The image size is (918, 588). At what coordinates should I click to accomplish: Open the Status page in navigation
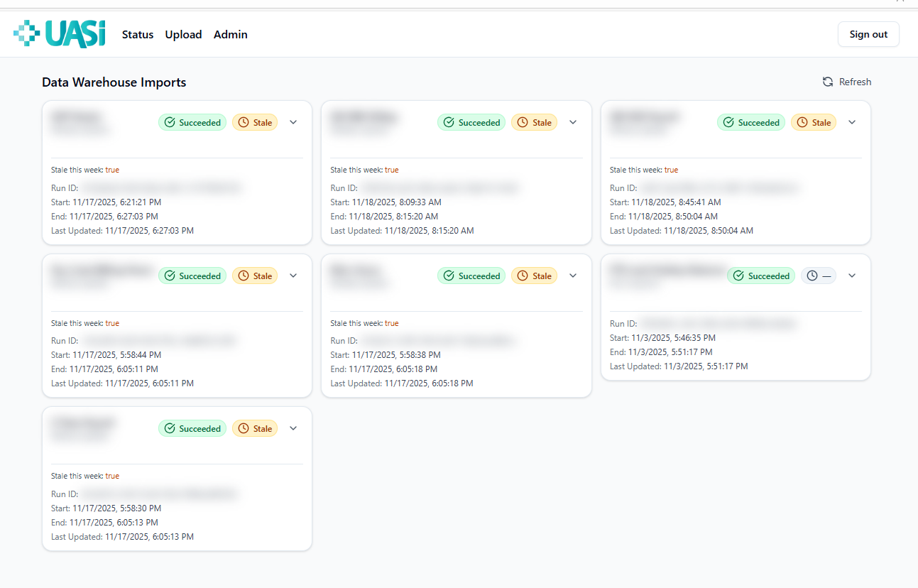tap(138, 34)
